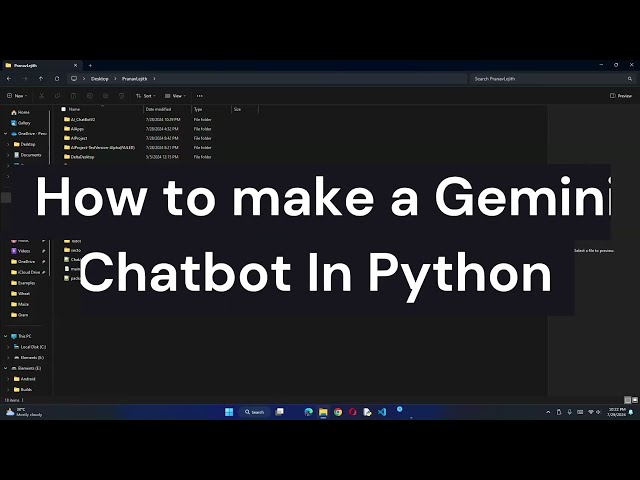
Task: Toggle the Preview pane
Action: click(x=621, y=96)
